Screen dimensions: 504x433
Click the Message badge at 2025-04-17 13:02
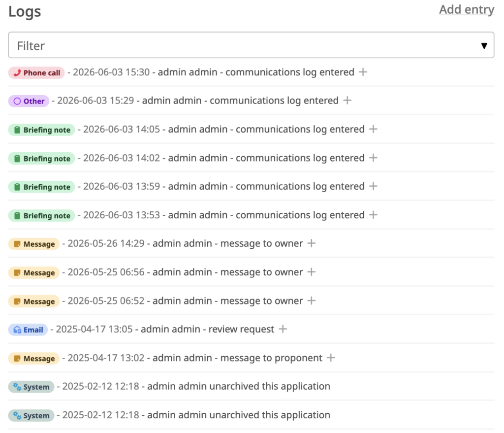(34, 358)
